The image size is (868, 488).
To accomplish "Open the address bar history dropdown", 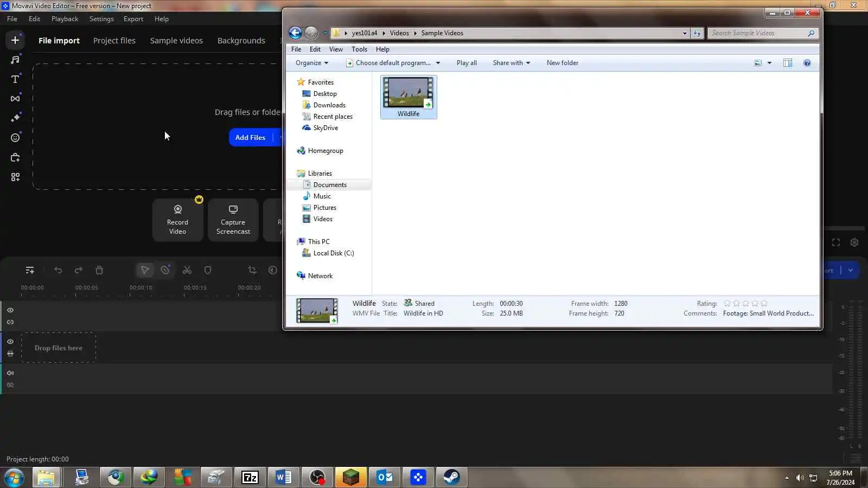I will click(685, 33).
